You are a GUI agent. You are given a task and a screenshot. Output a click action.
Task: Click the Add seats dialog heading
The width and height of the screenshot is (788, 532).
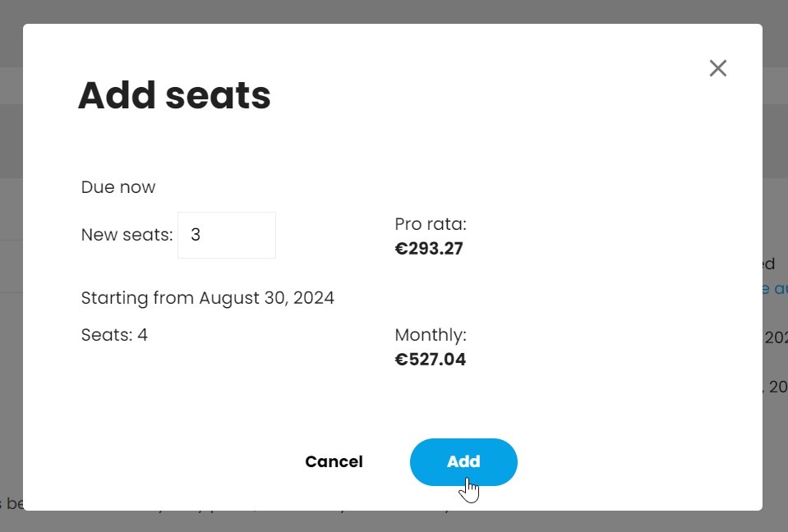(174, 95)
